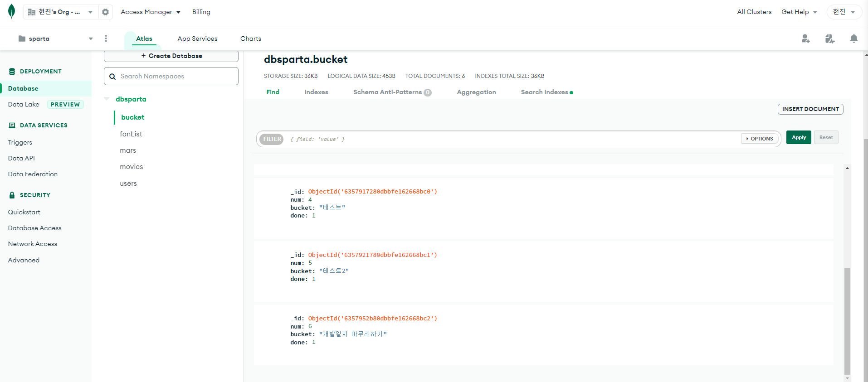Open the sparta project dropdown arrow
The image size is (868, 382).
91,39
